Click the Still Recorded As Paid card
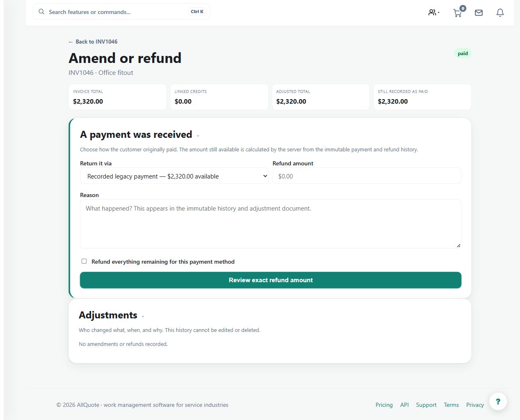The height and width of the screenshot is (420, 520). pyautogui.click(x=422, y=97)
